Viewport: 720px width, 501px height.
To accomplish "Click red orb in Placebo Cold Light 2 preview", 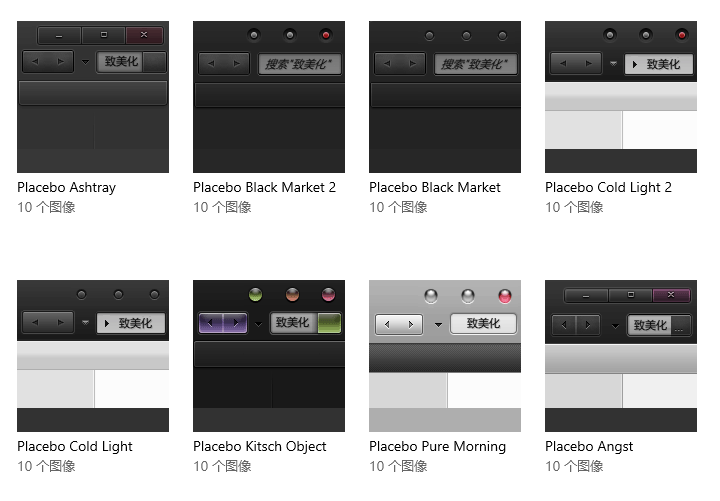I will [x=683, y=36].
